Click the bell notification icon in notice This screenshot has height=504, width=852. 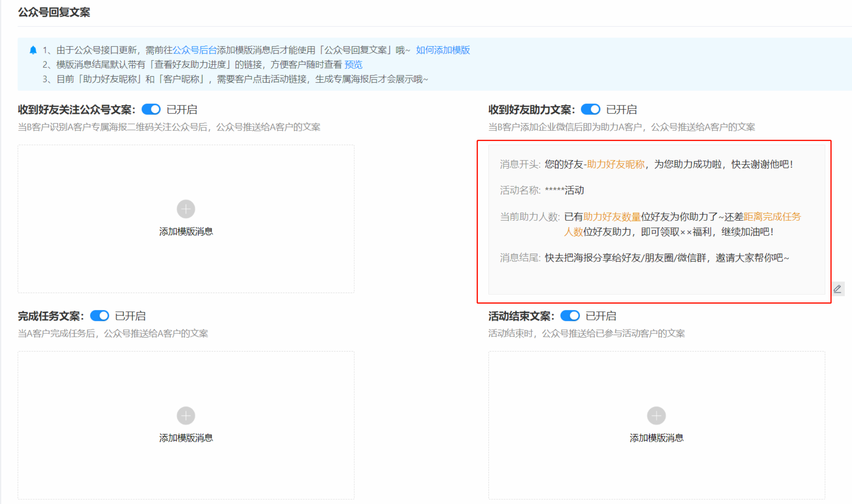(x=33, y=50)
